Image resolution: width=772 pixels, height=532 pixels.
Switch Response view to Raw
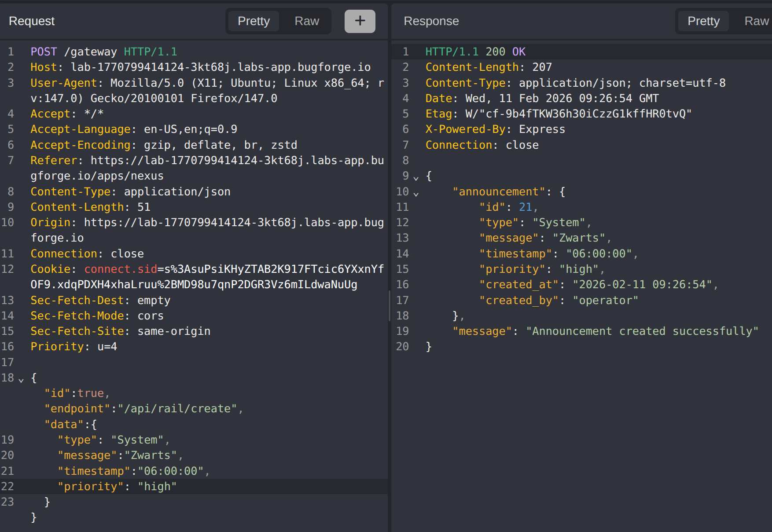(x=756, y=21)
